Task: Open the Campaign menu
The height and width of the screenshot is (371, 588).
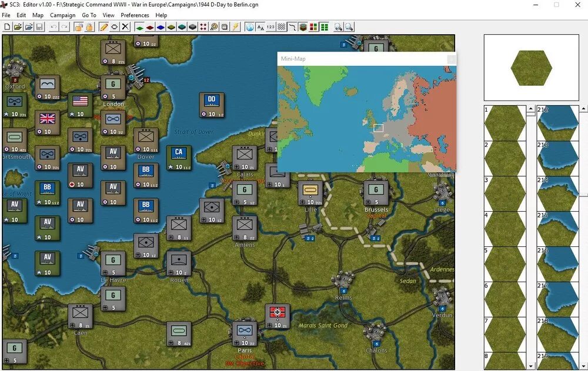Action: point(62,15)
